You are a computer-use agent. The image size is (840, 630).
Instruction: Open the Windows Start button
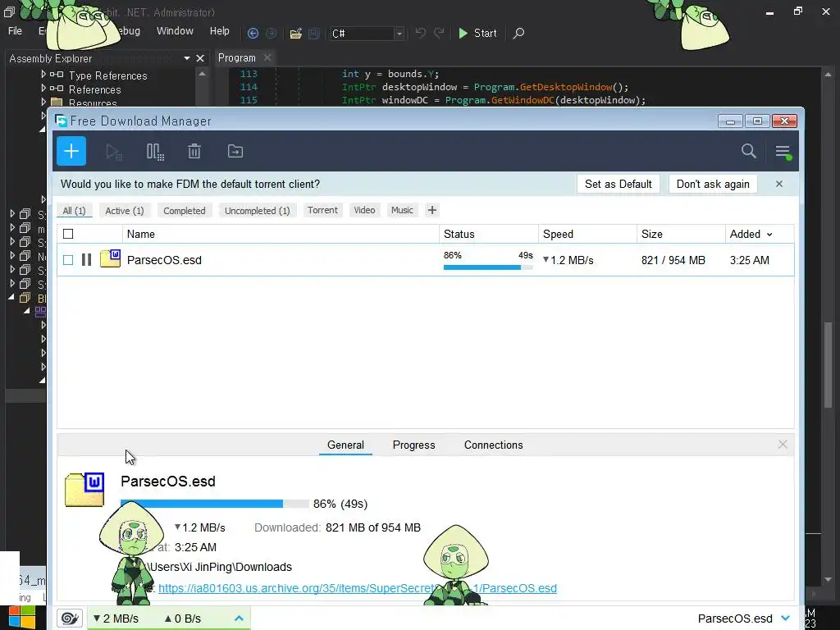coord(21,617)
